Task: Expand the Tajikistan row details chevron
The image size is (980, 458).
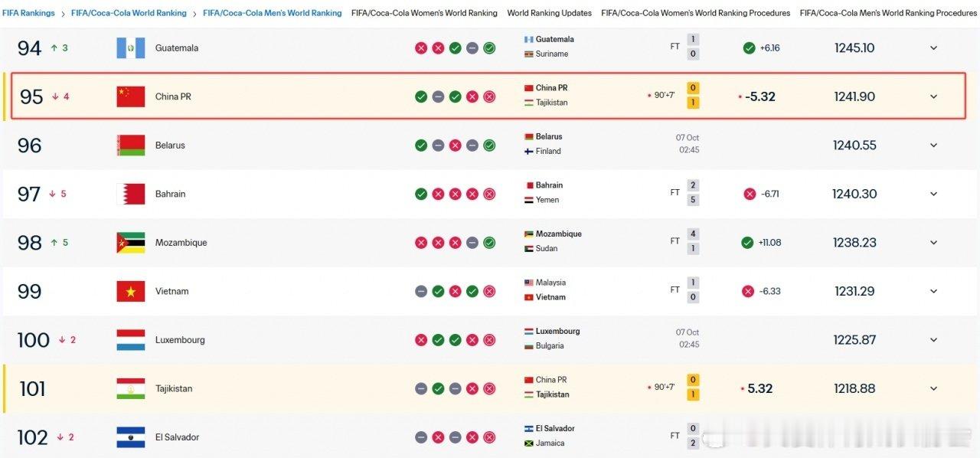Action: tap(933, 388)
